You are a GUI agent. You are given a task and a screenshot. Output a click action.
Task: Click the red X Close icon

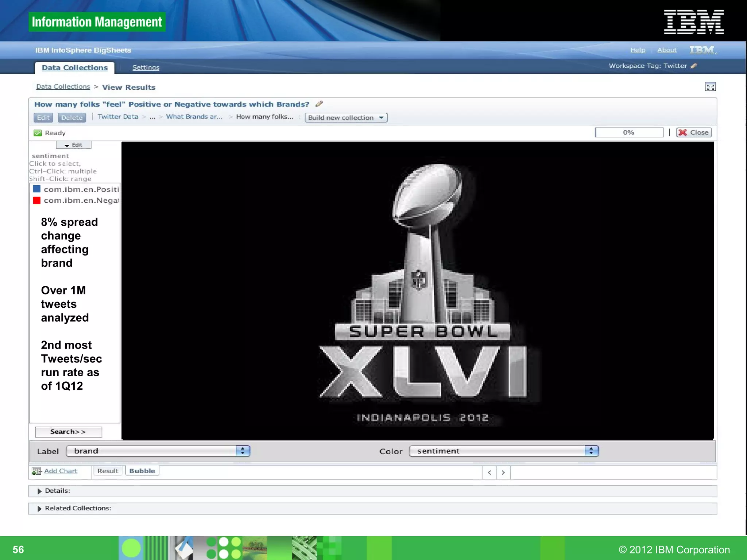point(683,132)
